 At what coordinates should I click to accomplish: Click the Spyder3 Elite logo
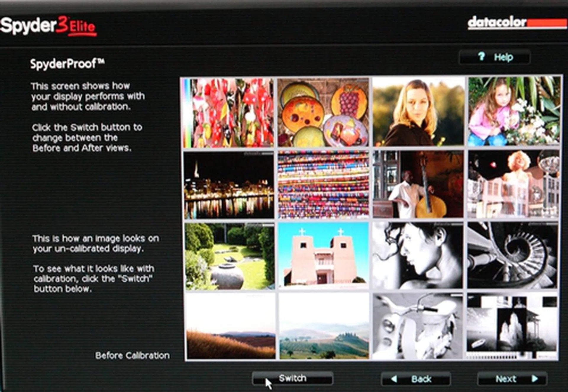(x=49, y=26)
